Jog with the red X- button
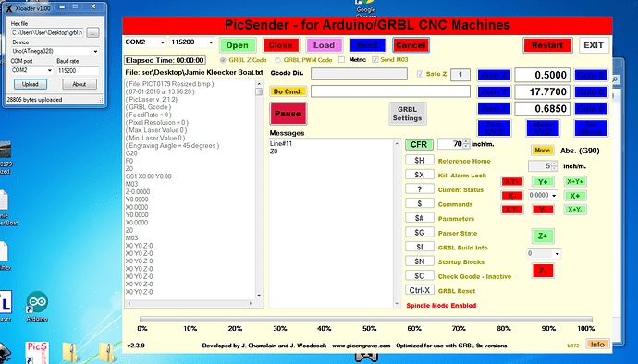The image size is (638, 364). [511, 196]
